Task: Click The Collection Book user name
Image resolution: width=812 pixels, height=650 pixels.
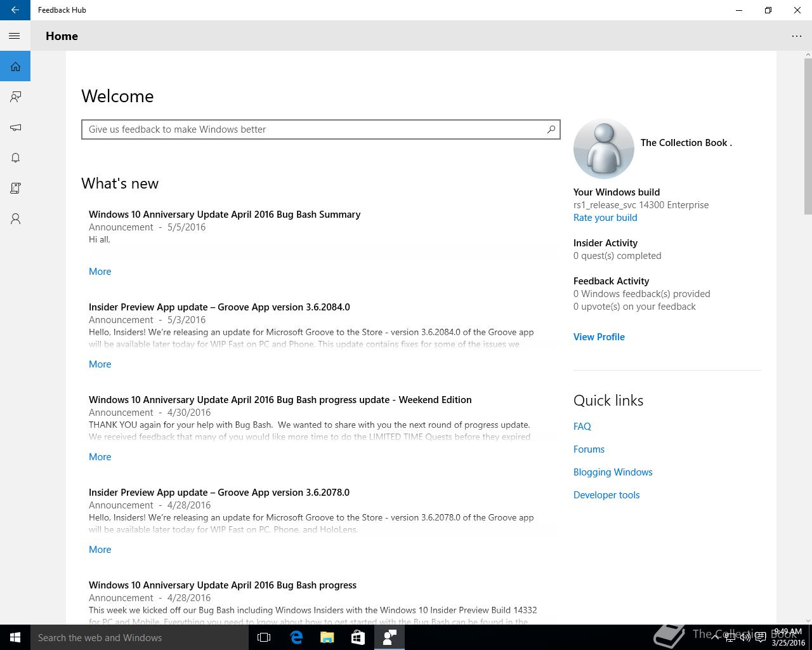Action: tap(686, 143)
